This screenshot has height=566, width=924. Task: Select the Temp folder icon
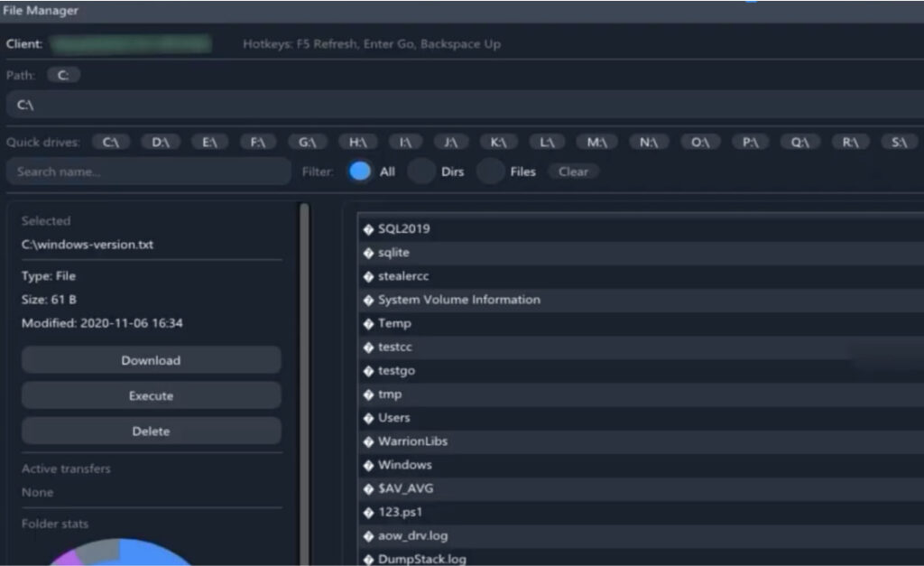[367, 323]
